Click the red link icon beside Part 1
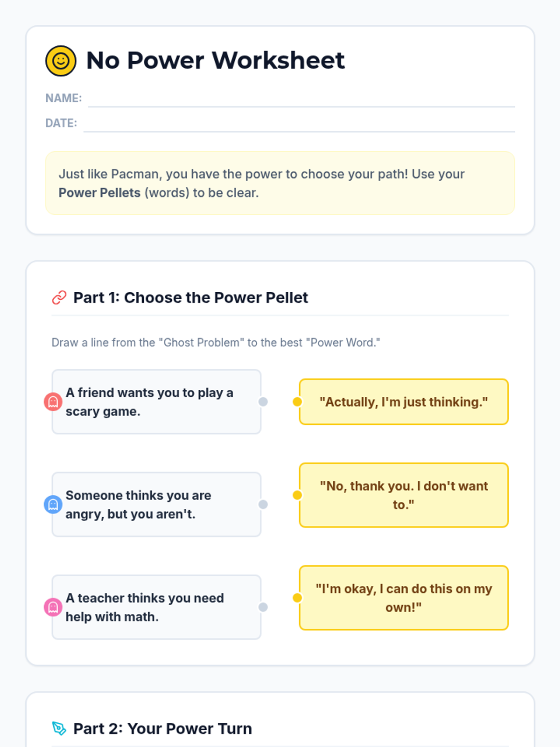The image size is (560, 747). coord(59,297)
